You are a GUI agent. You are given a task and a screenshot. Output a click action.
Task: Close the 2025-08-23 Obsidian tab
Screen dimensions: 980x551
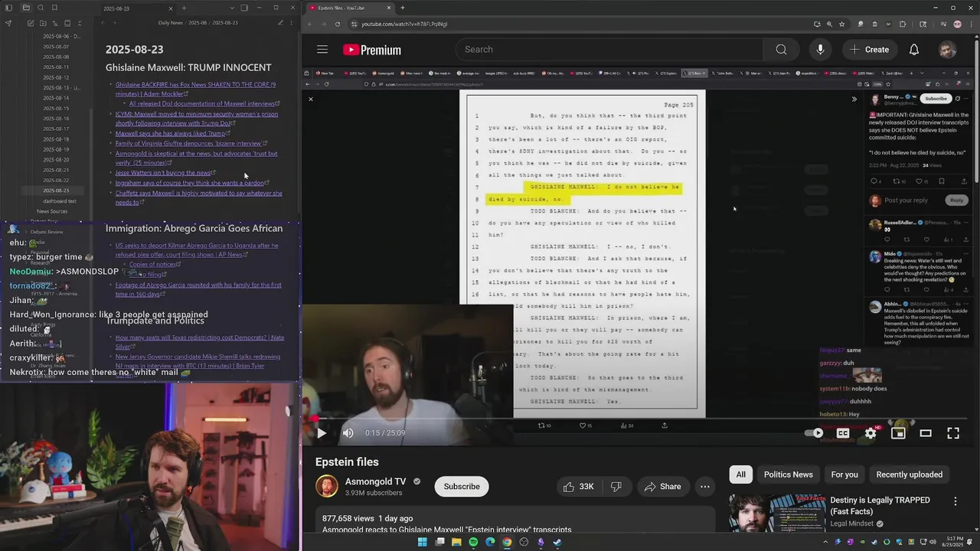coord(171,8)
